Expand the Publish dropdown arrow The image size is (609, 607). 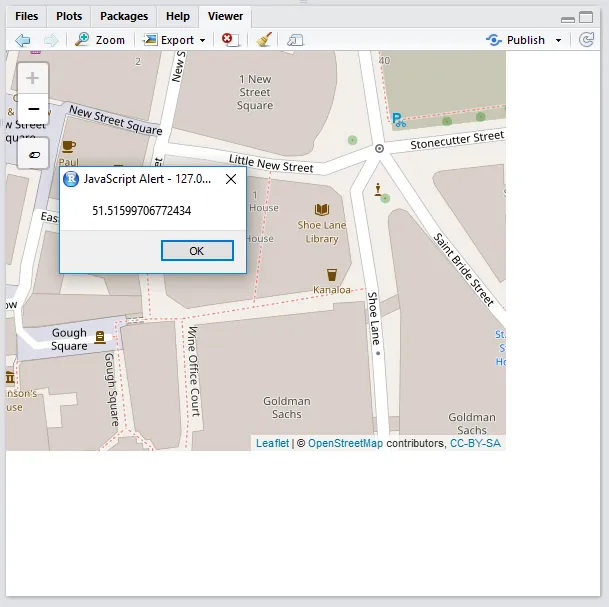(558, 40)
